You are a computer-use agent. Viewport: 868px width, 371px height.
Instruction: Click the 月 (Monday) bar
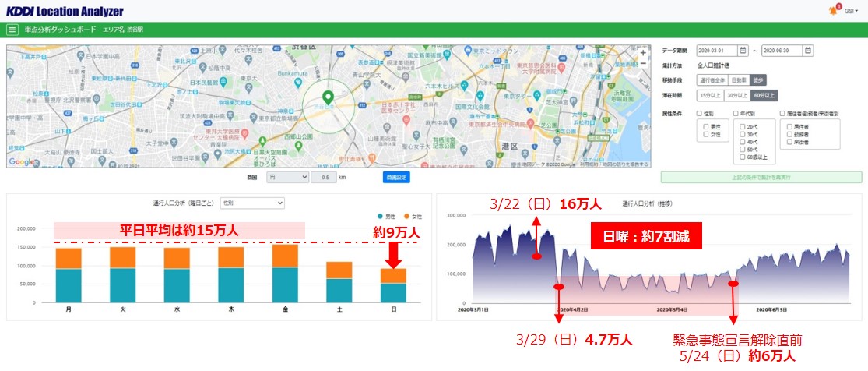point(68,276)
